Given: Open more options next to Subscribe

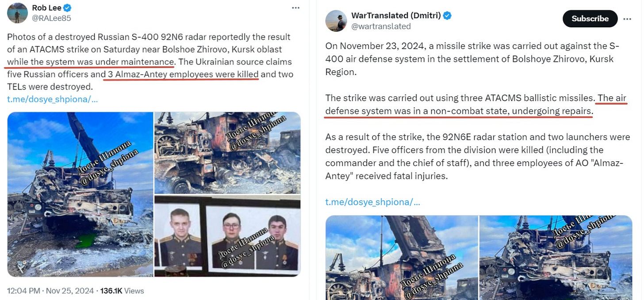Looking at the screenshot, I should pyautogui.click(x=627, y=19).
